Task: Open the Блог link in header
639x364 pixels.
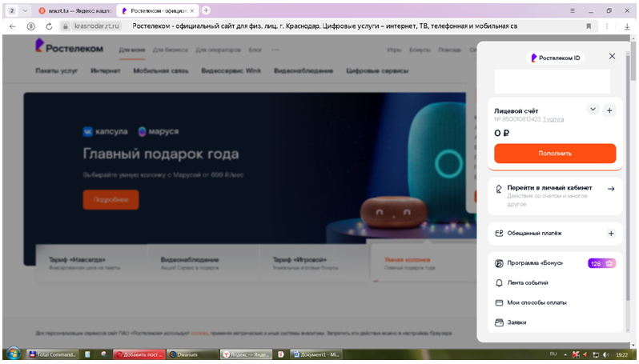Action: coord(255,50)
